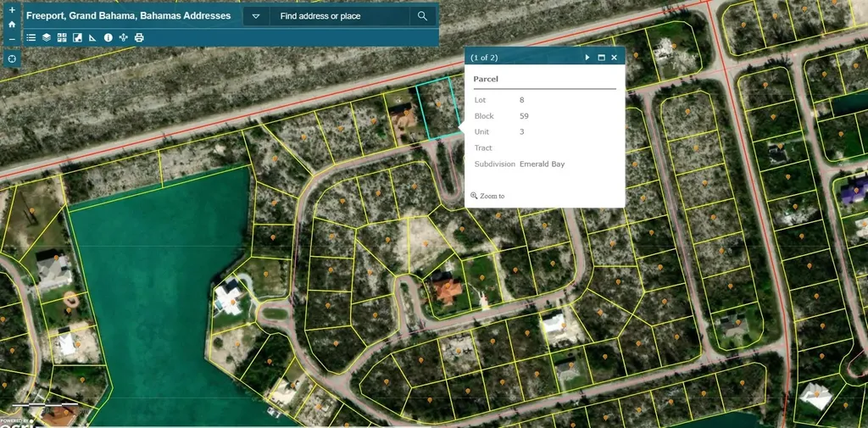Open the Print tool
The width and height of the screenshot is (868, 428).
tap(139, 37)
